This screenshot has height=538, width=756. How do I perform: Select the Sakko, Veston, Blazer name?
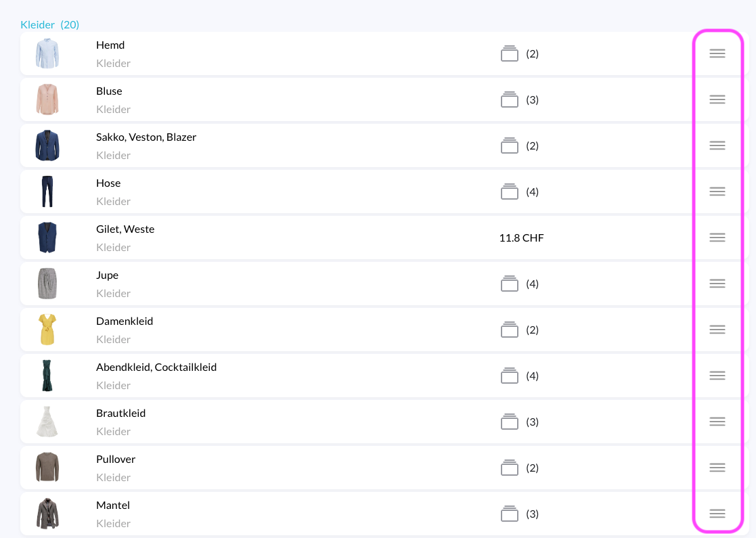pyautogui.click(x=146, y=137)
